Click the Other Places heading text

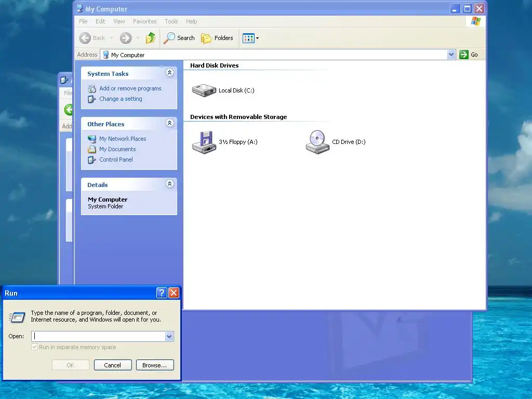click(106, 124)
